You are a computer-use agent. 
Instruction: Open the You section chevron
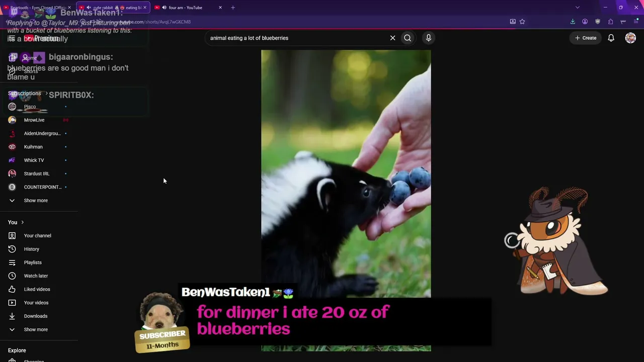coord(22,222)
